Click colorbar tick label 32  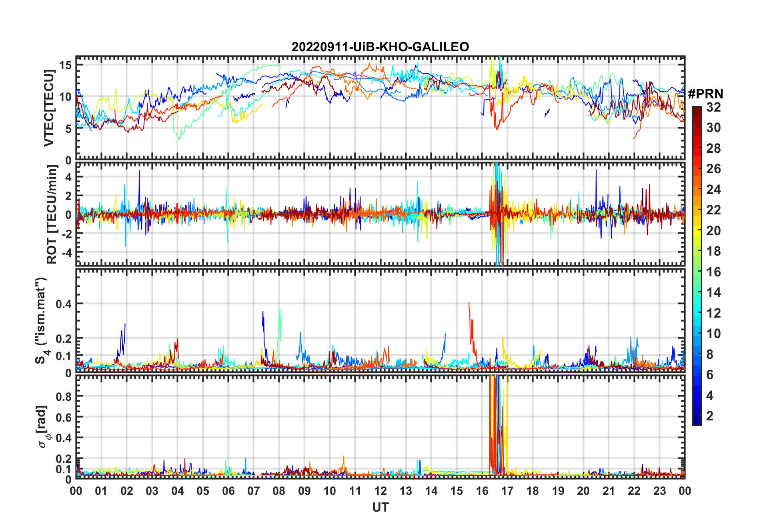tap(713, 107)
